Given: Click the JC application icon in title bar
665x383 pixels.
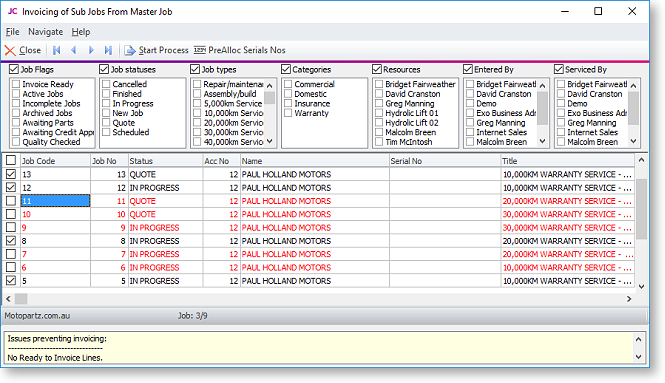Looking at the screenshot, I should 13,11.
